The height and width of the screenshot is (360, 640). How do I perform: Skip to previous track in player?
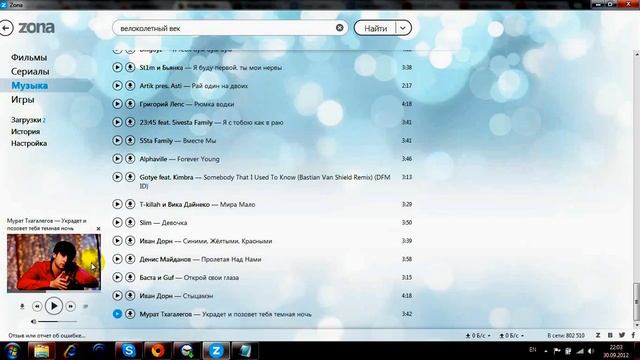click(37, 306)
